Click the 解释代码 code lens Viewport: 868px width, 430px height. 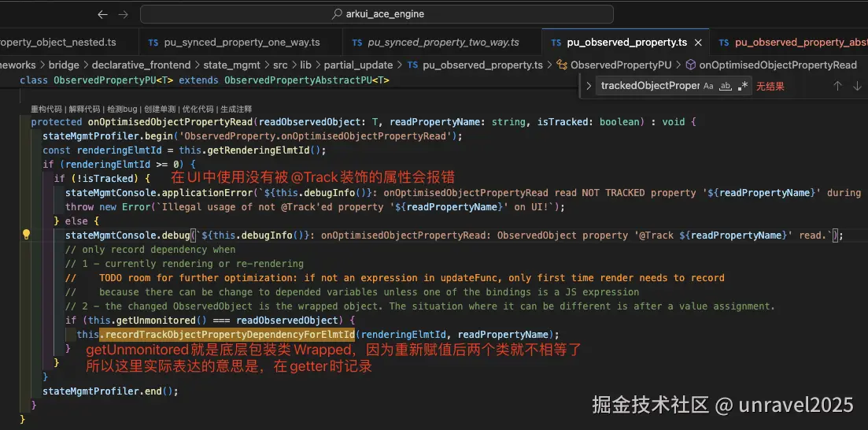coord(85,109)
